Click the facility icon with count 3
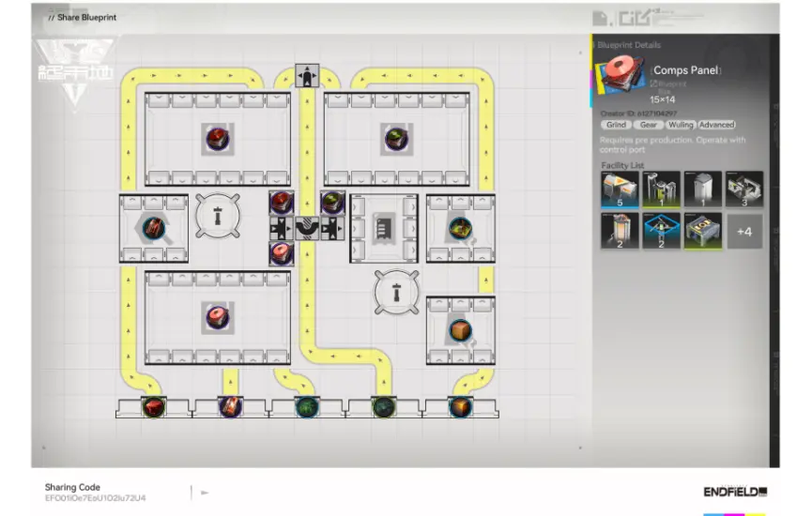Viewport: 812px width, 516px height. [744, 189]
